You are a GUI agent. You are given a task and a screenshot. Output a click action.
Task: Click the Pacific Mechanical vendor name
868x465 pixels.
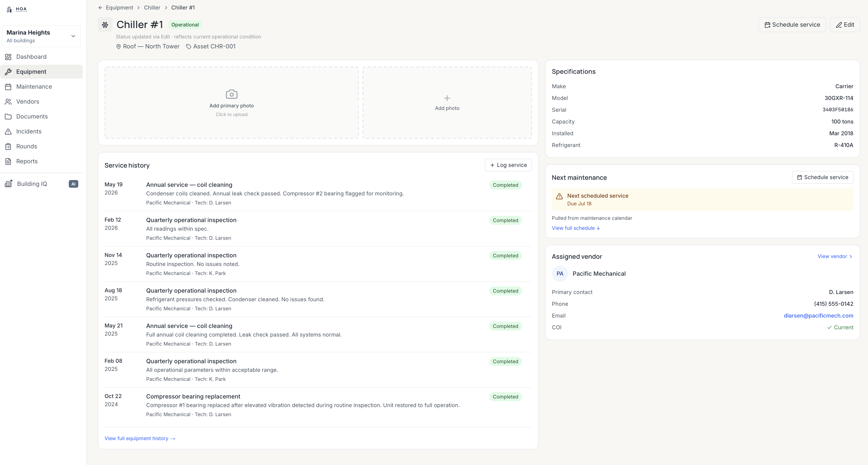(x=599, y=274)
